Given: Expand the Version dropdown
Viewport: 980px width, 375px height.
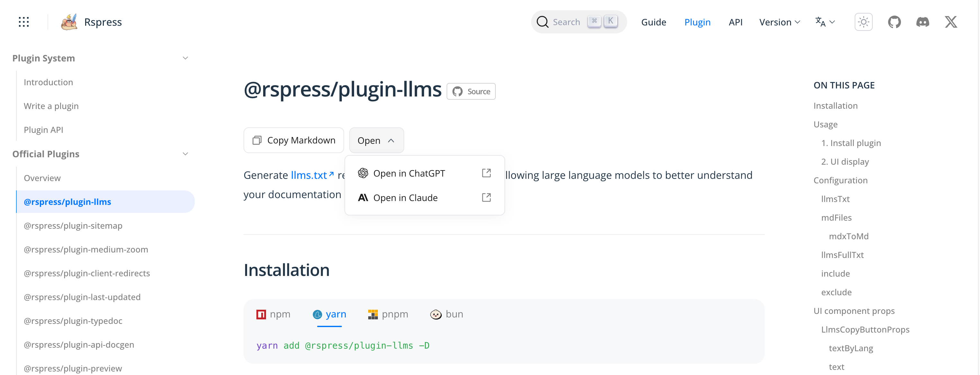Looking at the screenshot, I should [780, 22].
